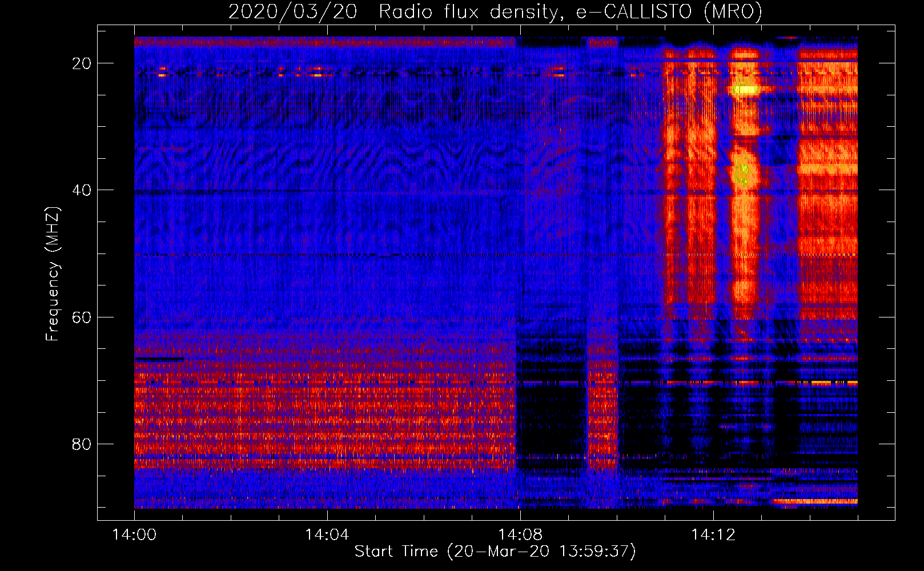Click the 40 frequency tick label
924x571 pixels.
click(82, 190)
